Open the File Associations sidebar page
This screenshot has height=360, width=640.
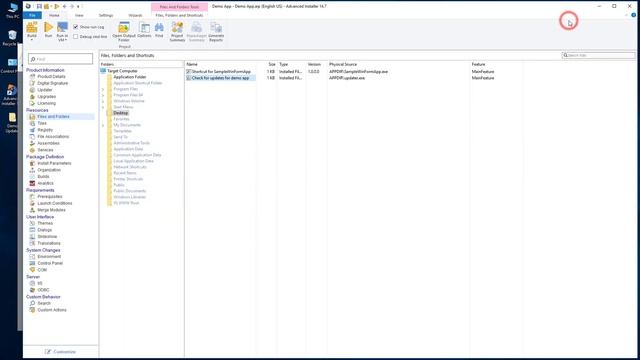point(53,137)
